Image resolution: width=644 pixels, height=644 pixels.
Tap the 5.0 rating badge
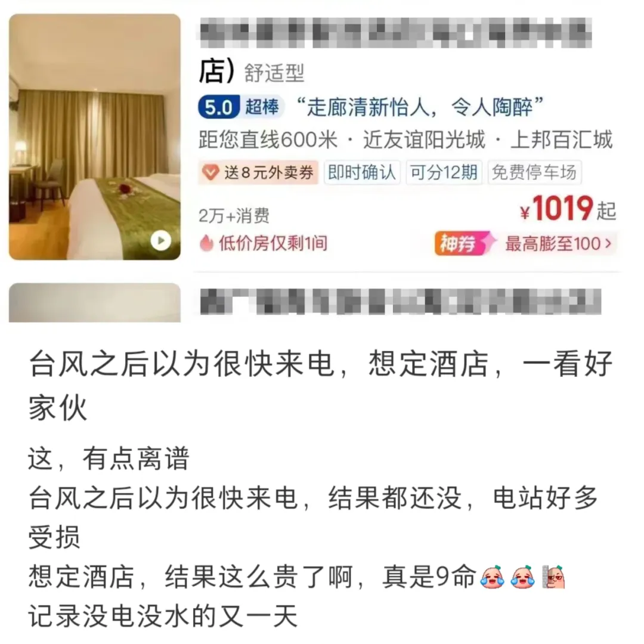[x=219, y=107]
